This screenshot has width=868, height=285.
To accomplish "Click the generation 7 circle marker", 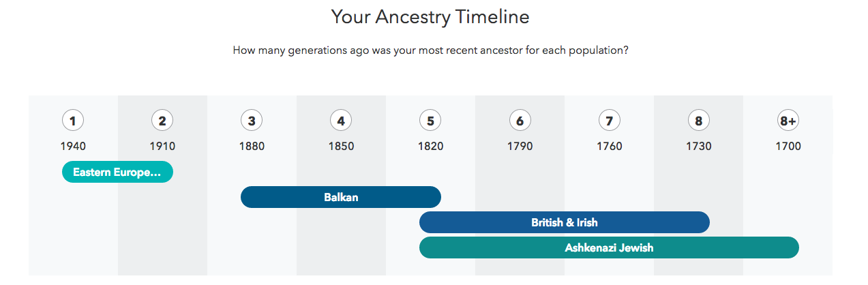I will pos(609,121).
